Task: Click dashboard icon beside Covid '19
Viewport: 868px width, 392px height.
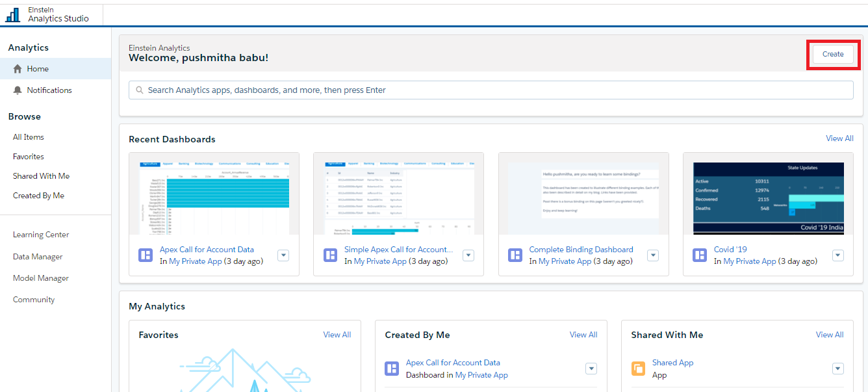Action: [700, 255]
